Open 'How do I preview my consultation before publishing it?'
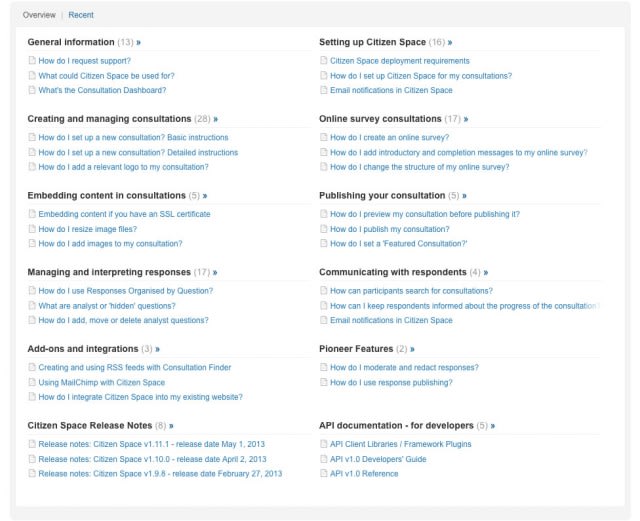Screen dimensions: 640x521 [425, 214]
